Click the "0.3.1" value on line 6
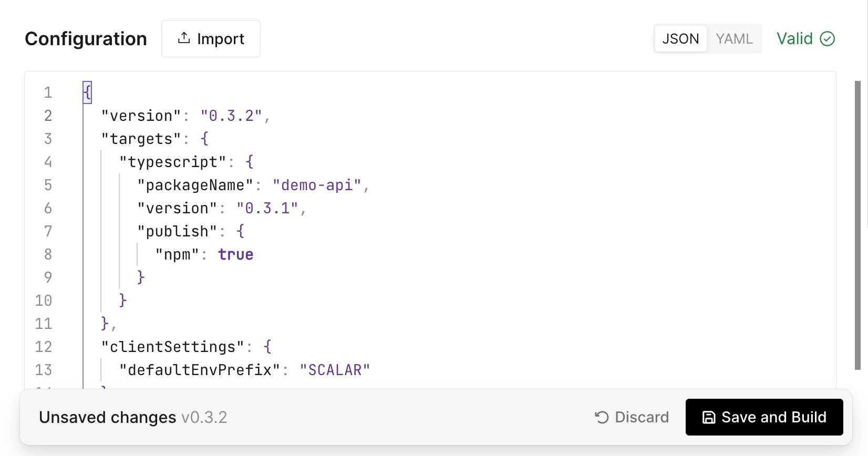 coord(267,208)
